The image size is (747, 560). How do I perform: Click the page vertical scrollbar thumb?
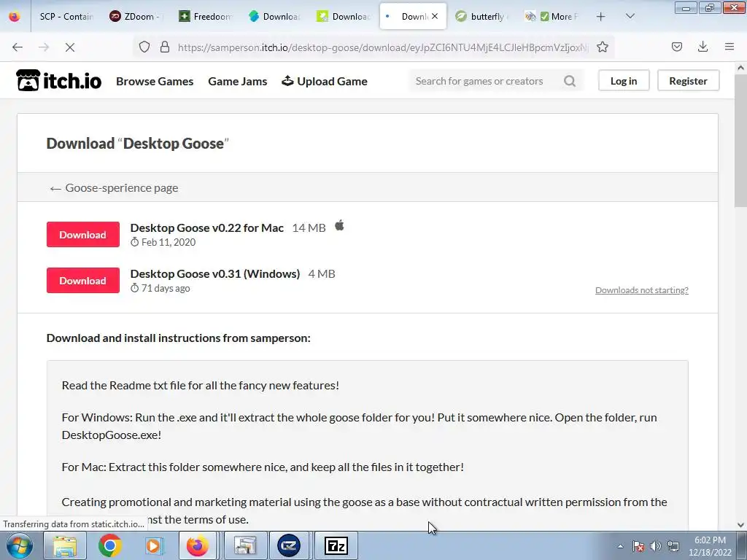coord(740,141)
